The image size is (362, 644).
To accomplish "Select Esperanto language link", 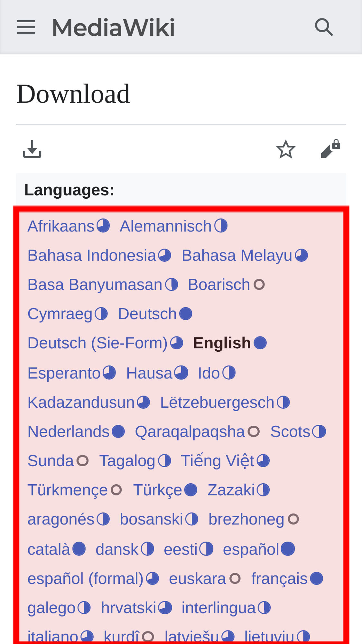I will (64, 373).
